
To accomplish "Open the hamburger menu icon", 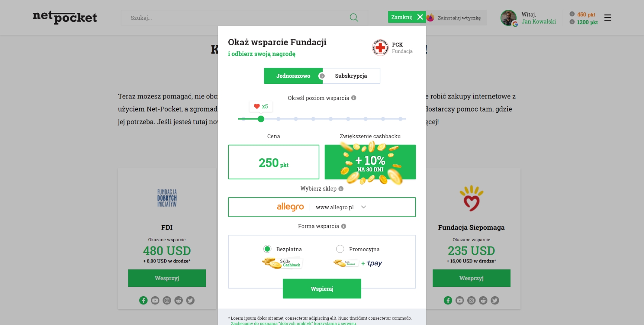I will (x=608, y=18).
